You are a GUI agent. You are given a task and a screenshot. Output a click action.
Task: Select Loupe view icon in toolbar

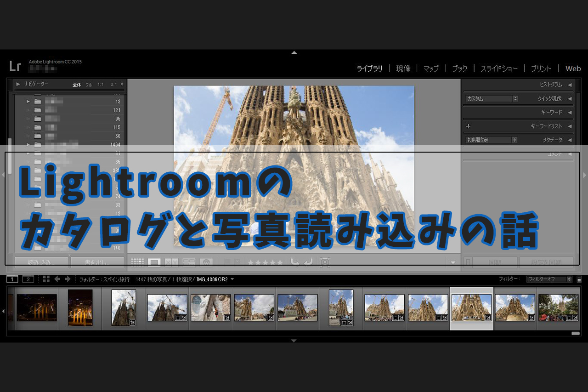(154, 262)
